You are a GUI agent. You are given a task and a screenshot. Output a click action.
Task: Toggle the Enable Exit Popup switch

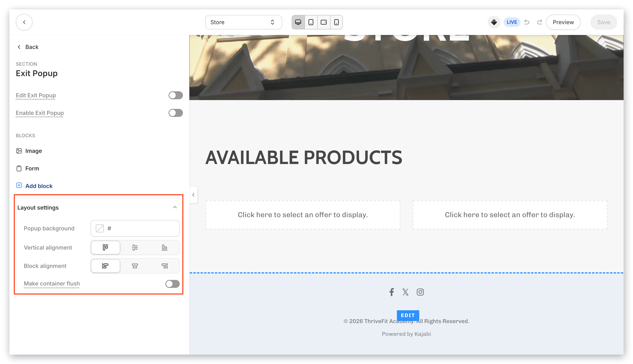coord(175,113)
